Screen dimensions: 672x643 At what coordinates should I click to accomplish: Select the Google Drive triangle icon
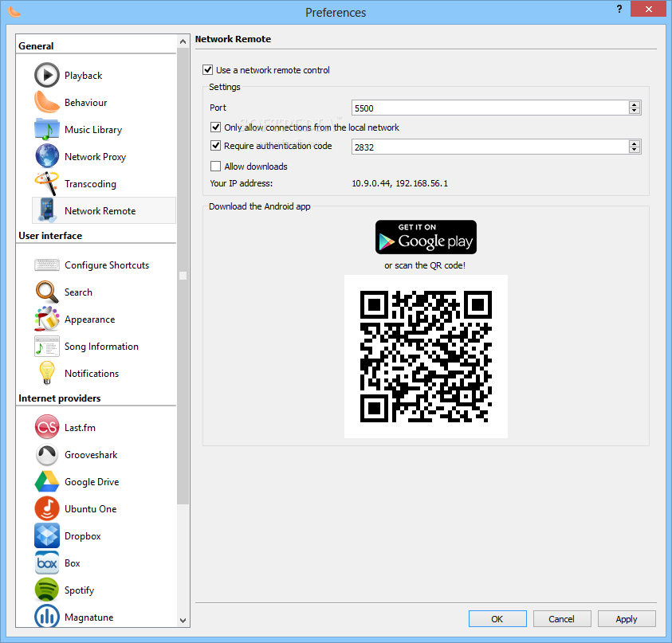tap(47, 481)
